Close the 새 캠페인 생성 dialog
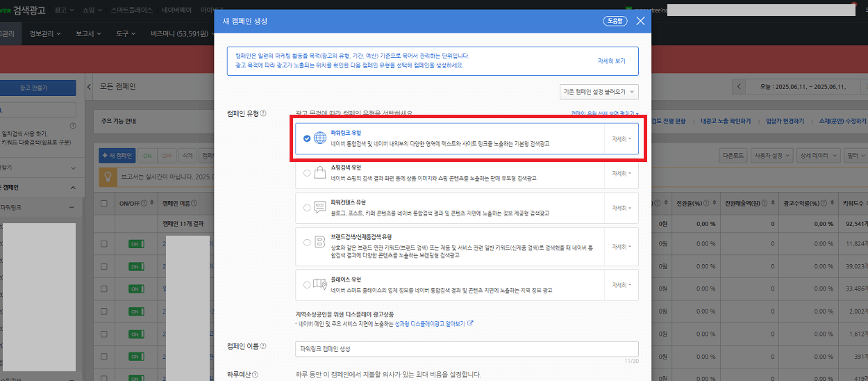The width and height of the screenshot is (868, 381). [x=640, y=22]
